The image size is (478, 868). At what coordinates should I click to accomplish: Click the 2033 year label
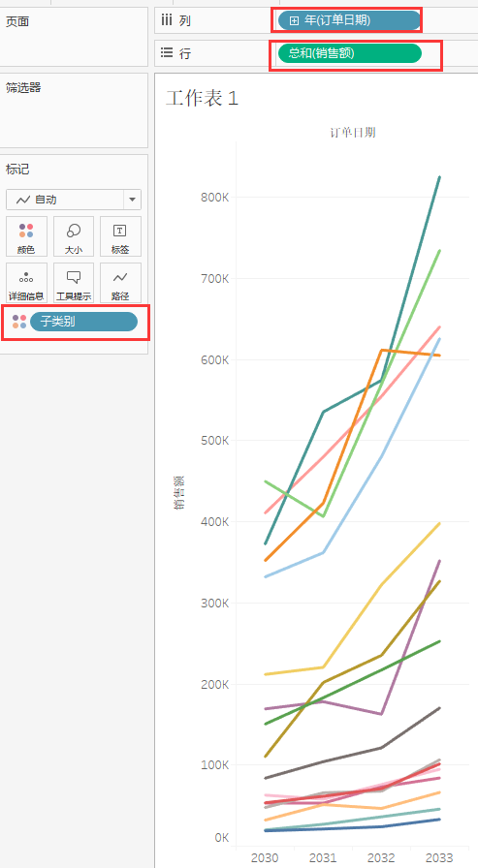coord(439,858)
